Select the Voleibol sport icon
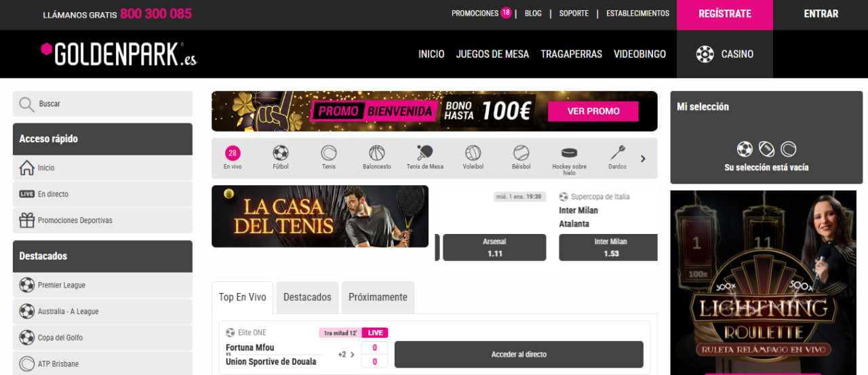Viewport: 868px width, 375px height. [473, 153]
